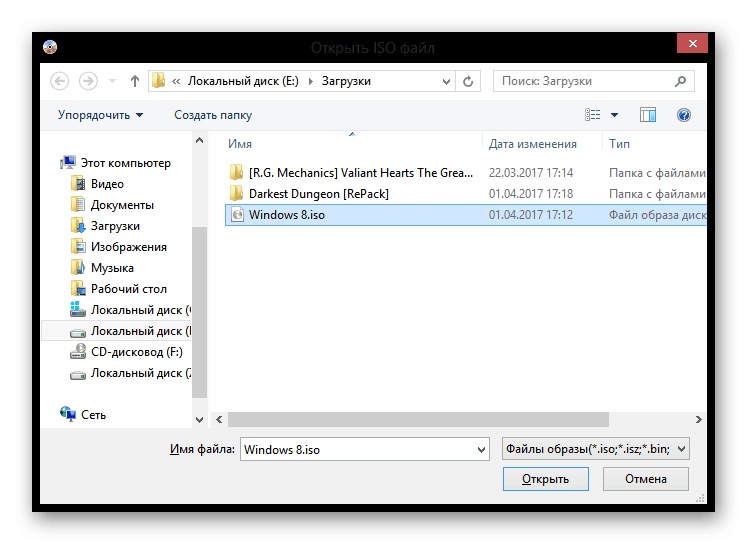Select Видео in navigation pane
This screenshot has width=747, height=544.
point(107,184)
